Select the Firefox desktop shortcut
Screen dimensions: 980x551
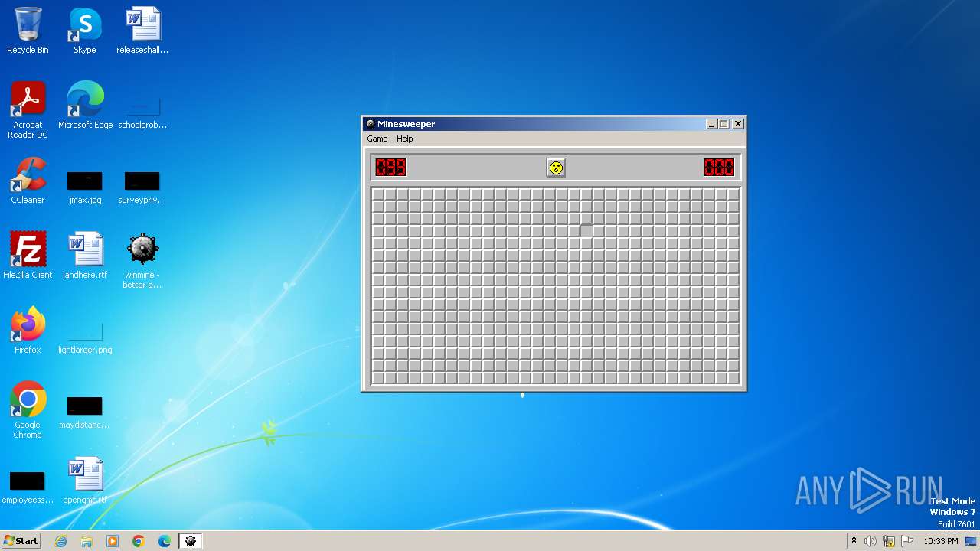(x=28, y=331)
